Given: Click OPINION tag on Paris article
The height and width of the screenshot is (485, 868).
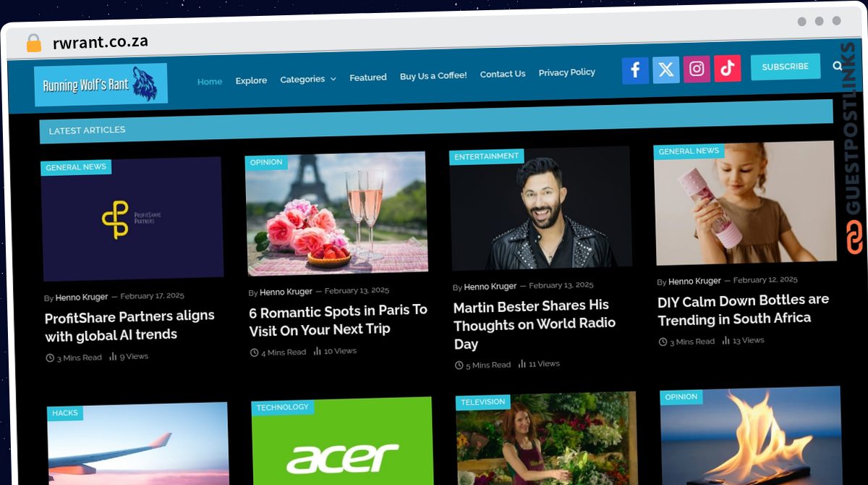Looking at the screenshot, I should click(266, 162).
